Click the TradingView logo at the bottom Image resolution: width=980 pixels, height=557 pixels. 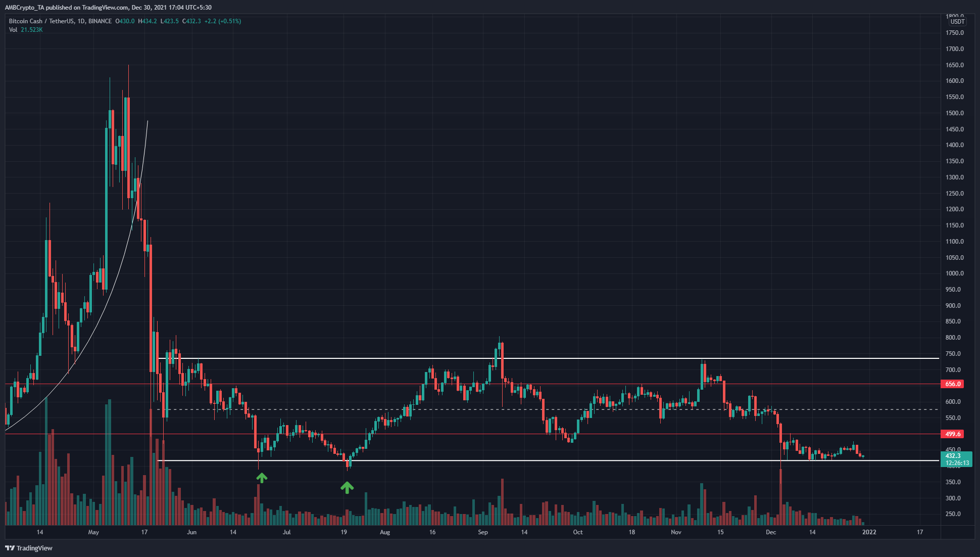click(29, 548)
